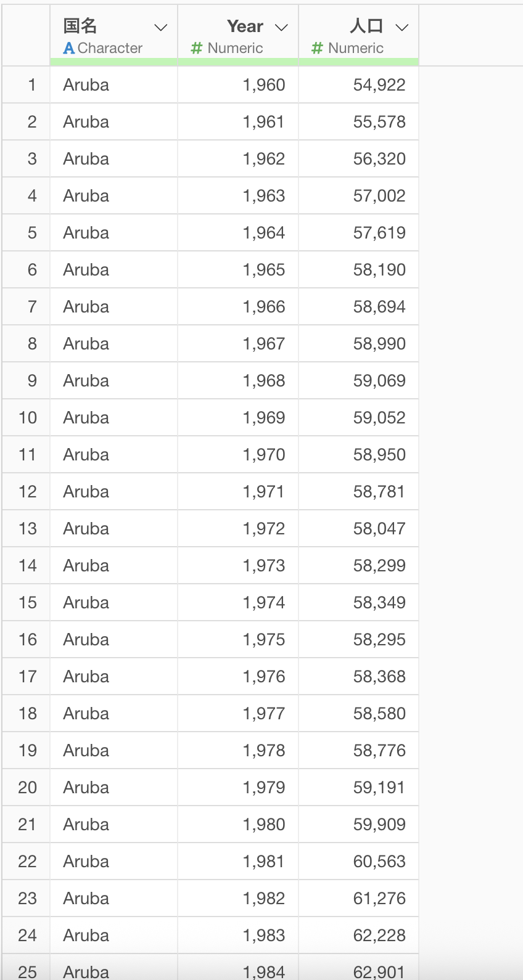This screenshot has height=980, width=523.
Task: Click the green bar under the Year header
Action: pos(238,62)
